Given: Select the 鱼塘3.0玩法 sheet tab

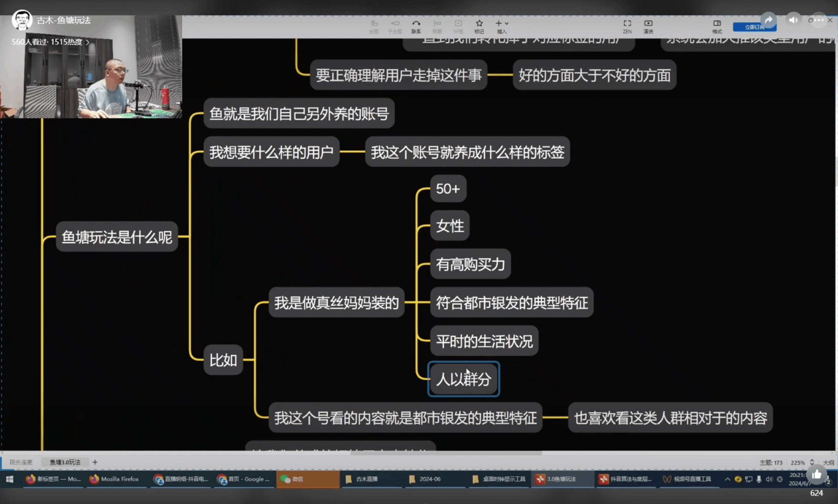Looking at the screenshot, I should 65,462.
